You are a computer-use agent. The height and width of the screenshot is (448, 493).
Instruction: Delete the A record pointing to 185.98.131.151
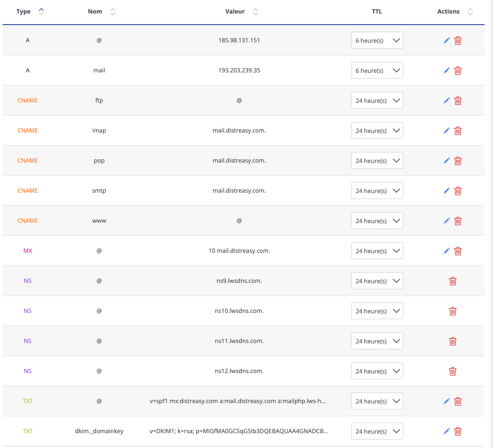tap(458, 41)
